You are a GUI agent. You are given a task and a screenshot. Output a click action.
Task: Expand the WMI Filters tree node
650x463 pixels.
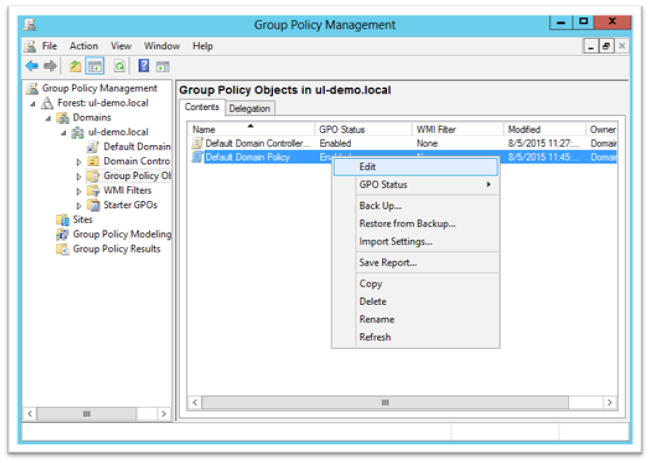[x=79, y=191]
